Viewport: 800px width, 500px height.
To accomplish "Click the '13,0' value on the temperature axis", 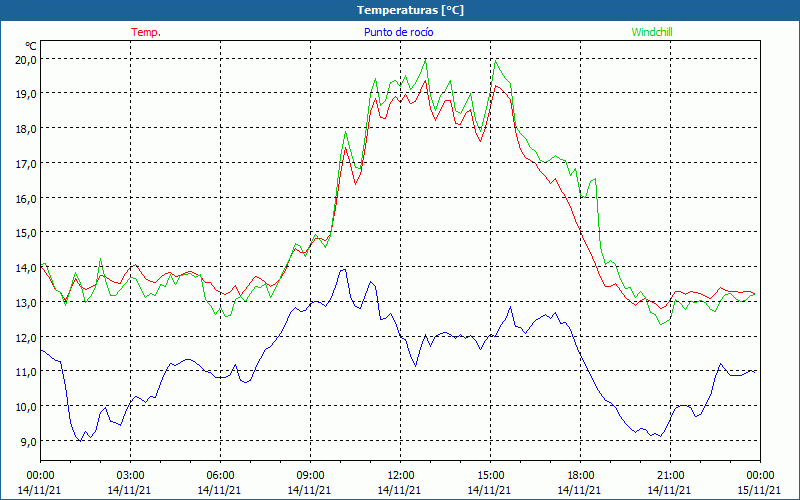I will (x=27, y=303).
